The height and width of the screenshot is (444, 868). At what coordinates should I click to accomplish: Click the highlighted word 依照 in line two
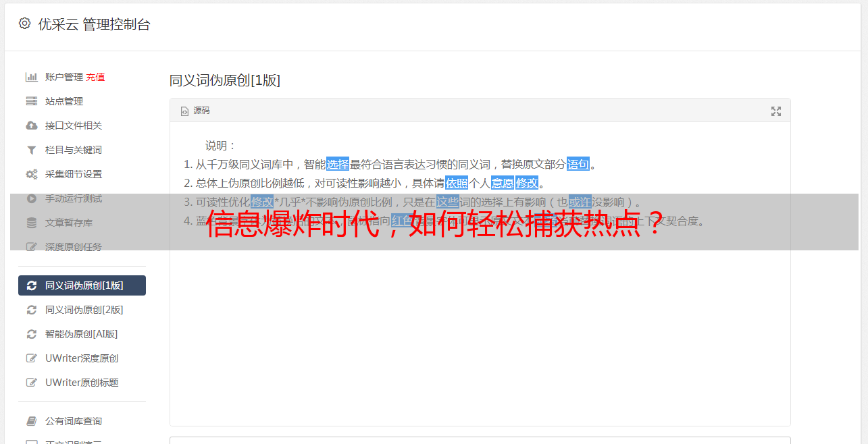coord(457,183)
